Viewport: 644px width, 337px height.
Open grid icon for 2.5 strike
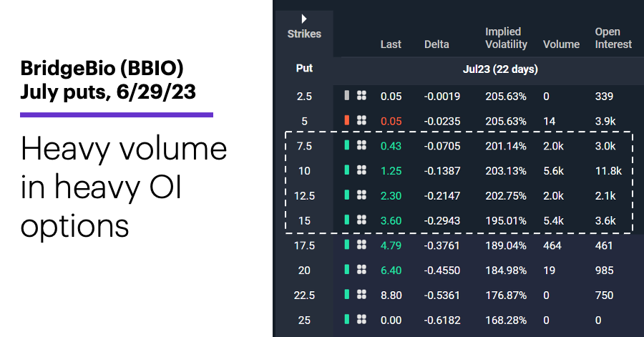[361, 96]
